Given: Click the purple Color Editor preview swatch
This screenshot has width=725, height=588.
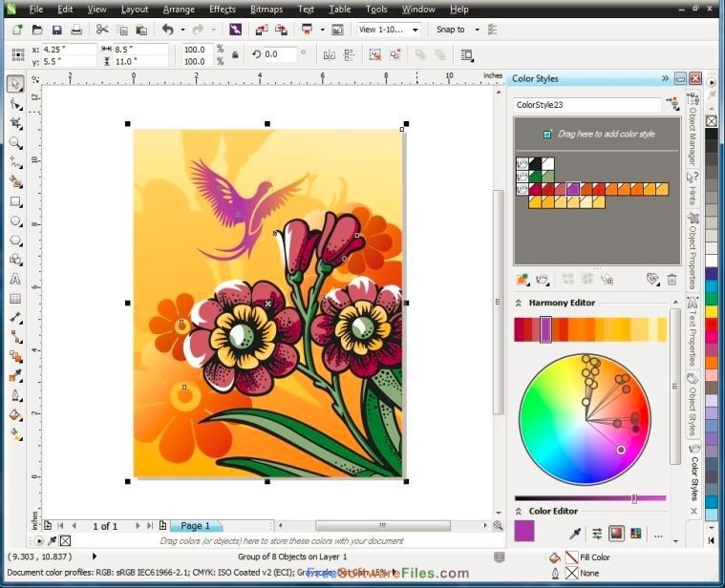Looking at the screenshot, I should [x=523, y=531].
